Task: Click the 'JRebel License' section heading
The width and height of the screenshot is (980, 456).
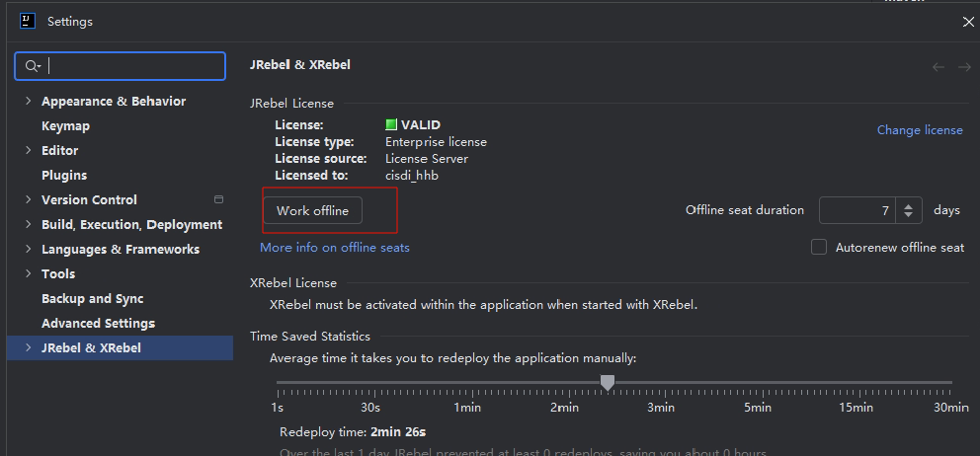Action: click(291, 104)
